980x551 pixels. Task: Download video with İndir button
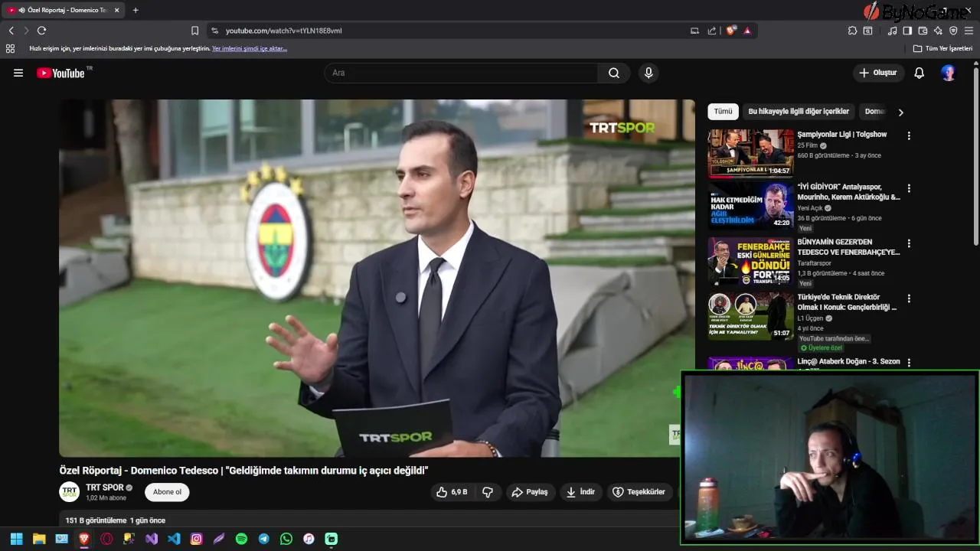(x=580, y=492)
